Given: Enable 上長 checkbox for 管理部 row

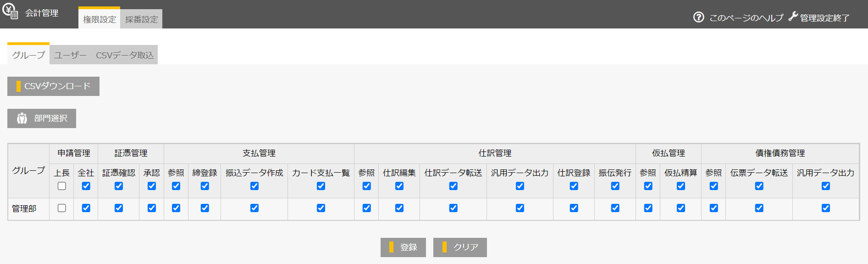Looking at the screenshot, I should [x=62, y=208].
